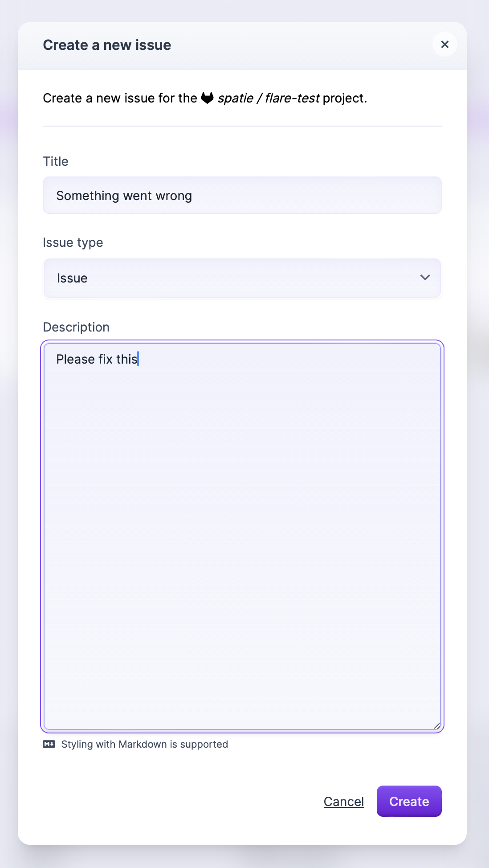This screenshot has width=489, height=868.
Task: Click the X icon to close dialog
Action: click(x=444, y=44)
